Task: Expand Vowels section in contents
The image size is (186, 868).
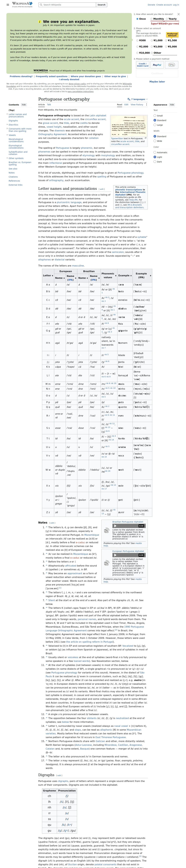Action: pyautogui.click(x=7, y=135)
